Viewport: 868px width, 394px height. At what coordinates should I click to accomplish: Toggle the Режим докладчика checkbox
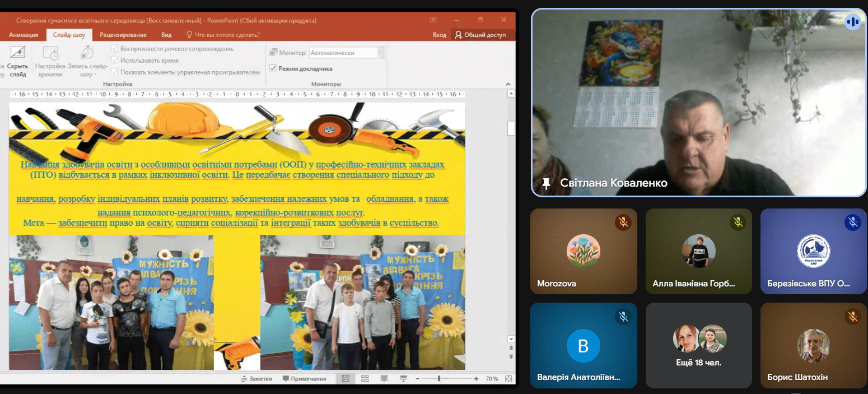(x=273, y=68)
